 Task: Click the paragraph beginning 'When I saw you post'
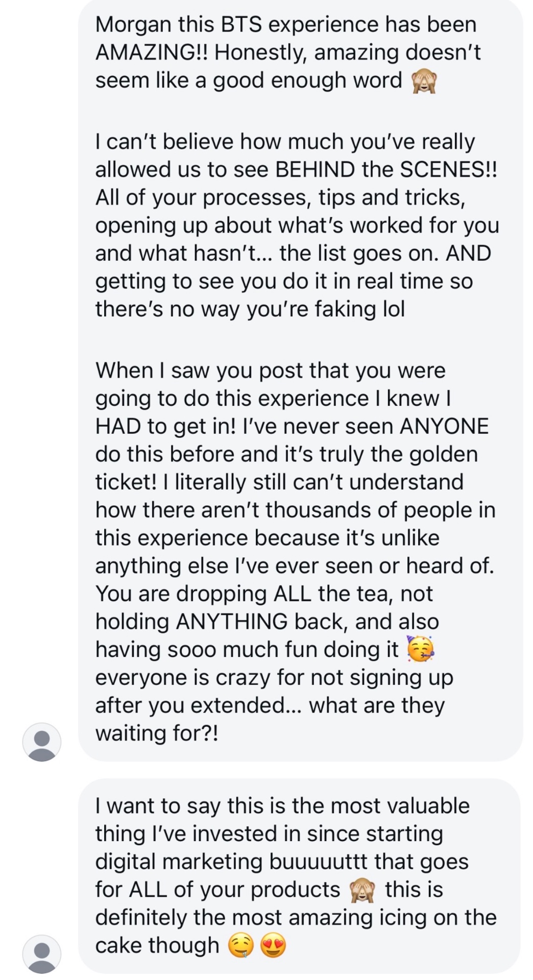click(296, 552)
